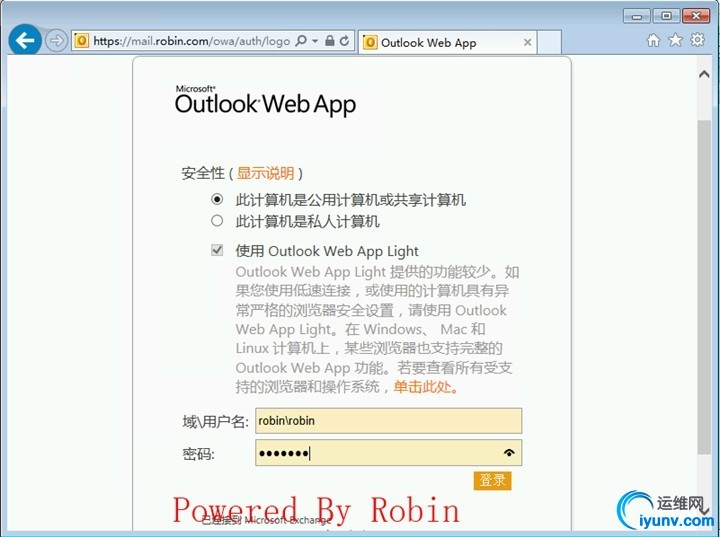
Task: Open browser tools gear icon
Action: click(698, 40)
